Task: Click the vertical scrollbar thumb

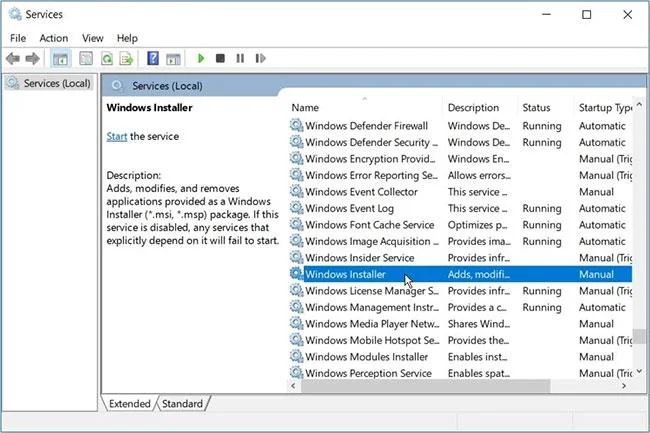Action: [639, 336]
